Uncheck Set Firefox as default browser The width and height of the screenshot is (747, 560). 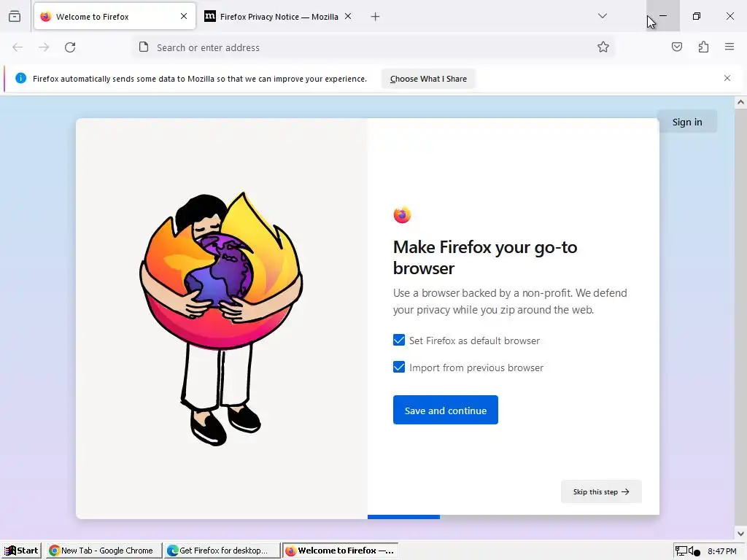(x=399, y=340)
